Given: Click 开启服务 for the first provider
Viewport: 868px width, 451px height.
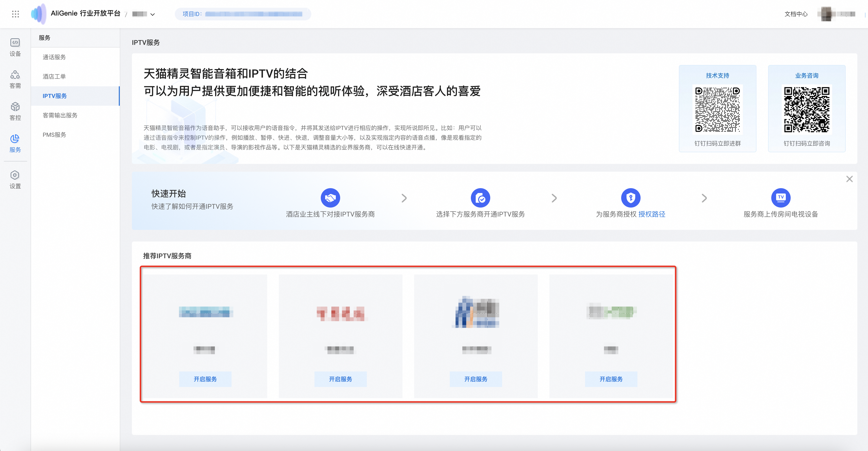Looking at the screenshot, I should click(x=205, y=379).
